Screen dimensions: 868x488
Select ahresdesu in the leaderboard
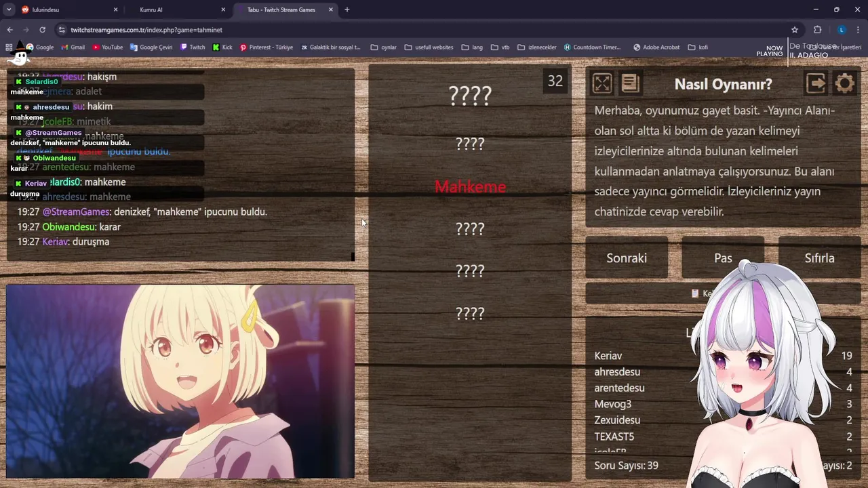tap(617, 372)
